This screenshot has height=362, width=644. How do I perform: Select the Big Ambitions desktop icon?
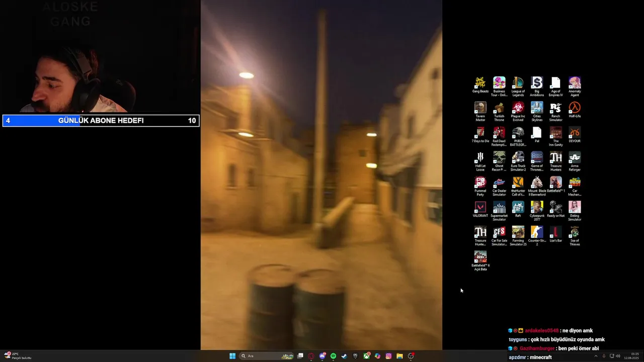coord(537,86)
